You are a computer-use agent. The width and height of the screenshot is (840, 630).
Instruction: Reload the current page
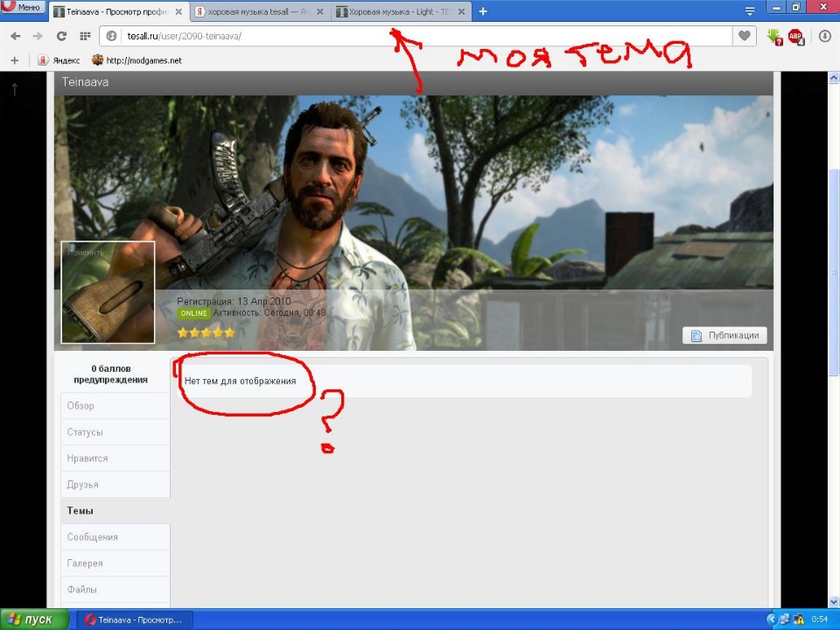61,36
